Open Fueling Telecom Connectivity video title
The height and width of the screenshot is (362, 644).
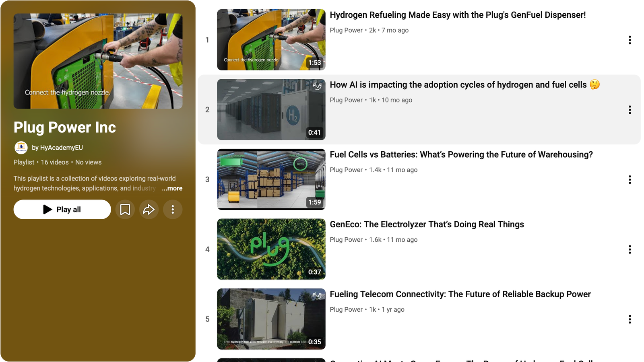[x=460, y=294]
